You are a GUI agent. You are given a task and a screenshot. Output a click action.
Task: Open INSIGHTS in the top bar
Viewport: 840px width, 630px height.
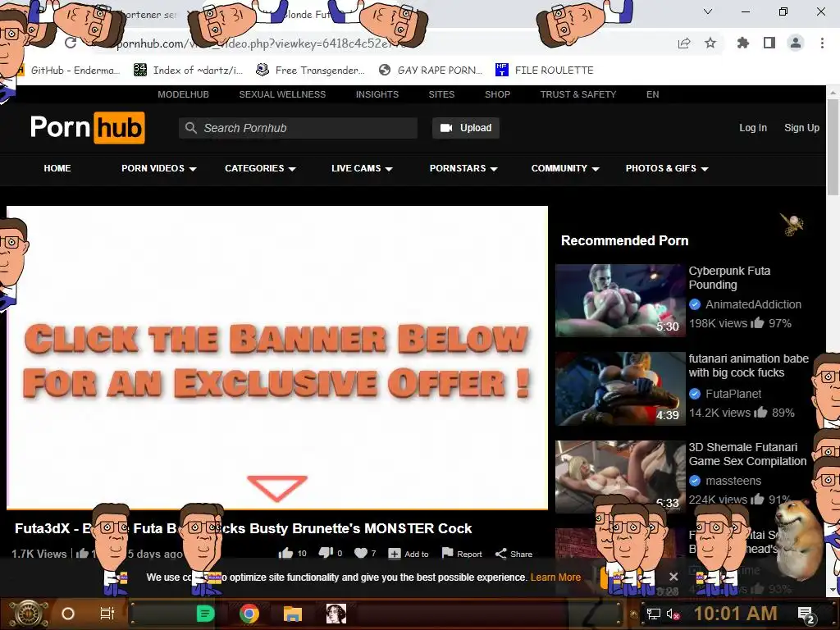[x=377, y=94]
